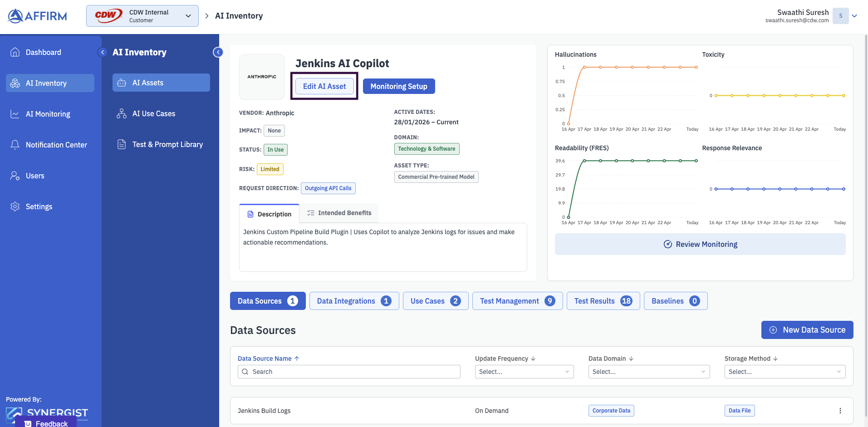Click the AI Use Cases hierarchy icon
The width and height of the screenshot is (868, 427).
[122, 113]
